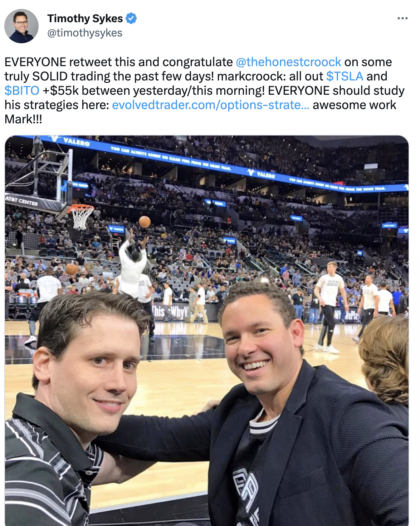Click the 'awesome work Mark!!!' tweet text
This screenshot has height=526, width=420.
pyautogui.click(x=200, y=112)
